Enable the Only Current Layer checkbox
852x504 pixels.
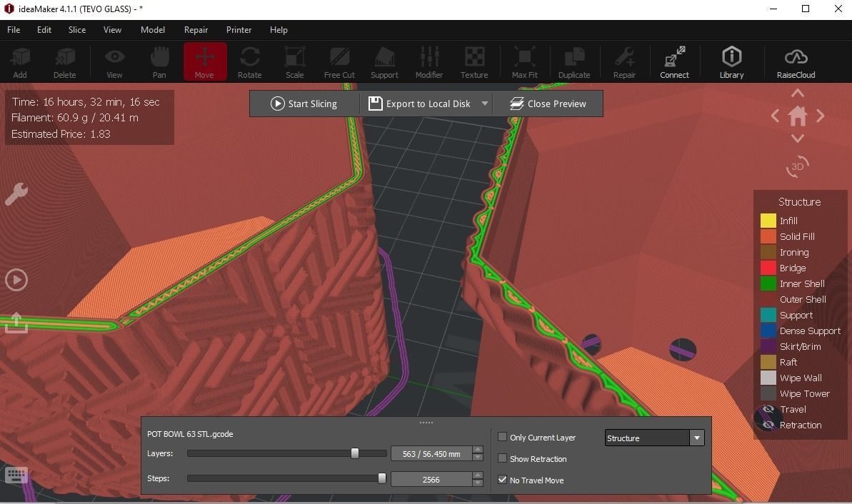tap(503, 437)
